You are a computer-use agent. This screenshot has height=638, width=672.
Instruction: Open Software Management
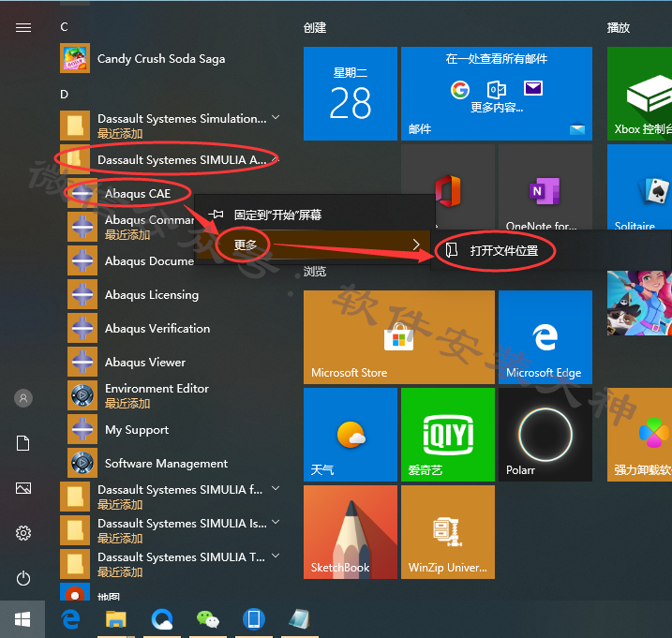(x=175, y=463)
